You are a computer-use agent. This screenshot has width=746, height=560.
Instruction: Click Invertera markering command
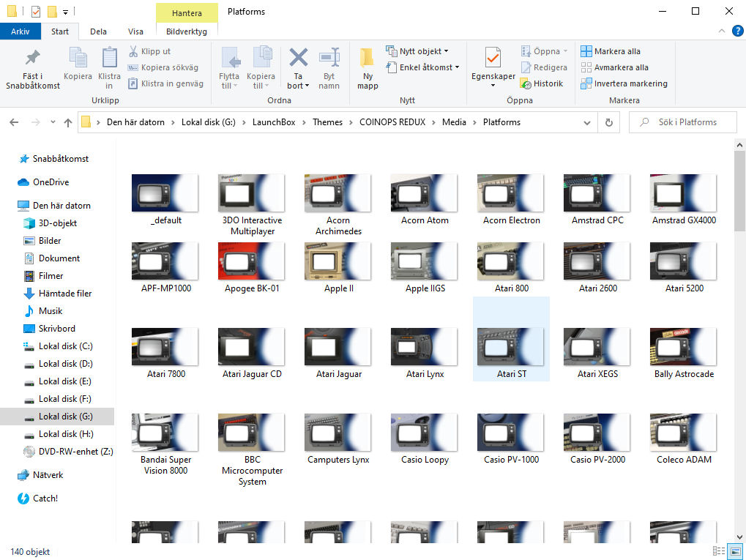pyautogui.click(x=624, y=83)
